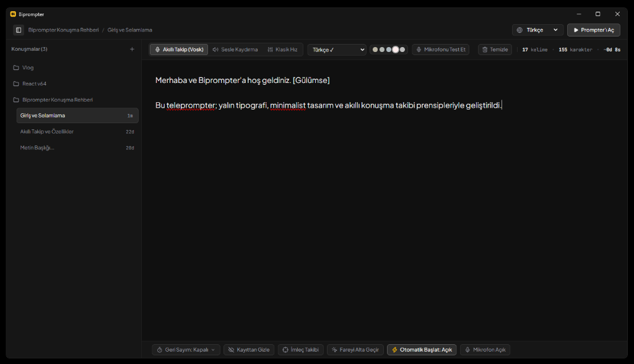Open the Geri Sayım: Kapalı dropdown
Screen dimensions: 634x364
186,350
